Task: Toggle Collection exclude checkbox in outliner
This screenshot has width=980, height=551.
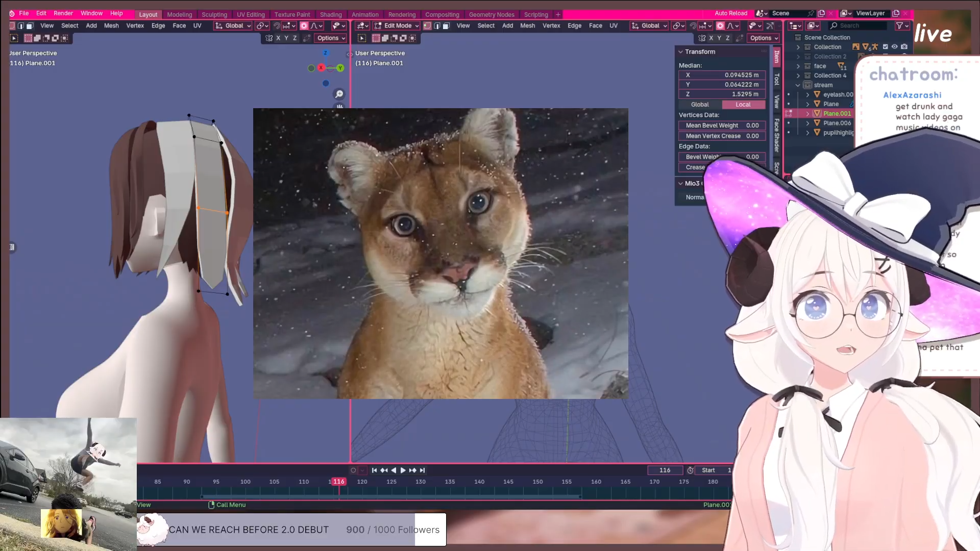Action: tap(886, 46)
